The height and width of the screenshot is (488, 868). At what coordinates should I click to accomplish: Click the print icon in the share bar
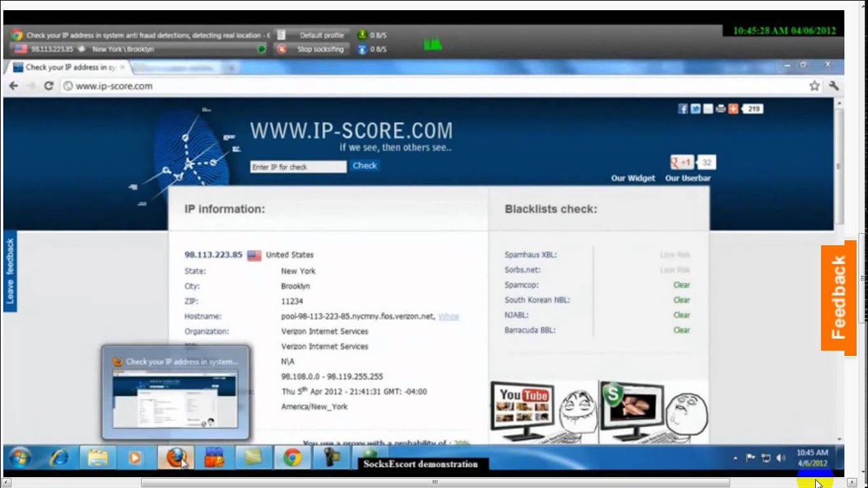[720, 108]
